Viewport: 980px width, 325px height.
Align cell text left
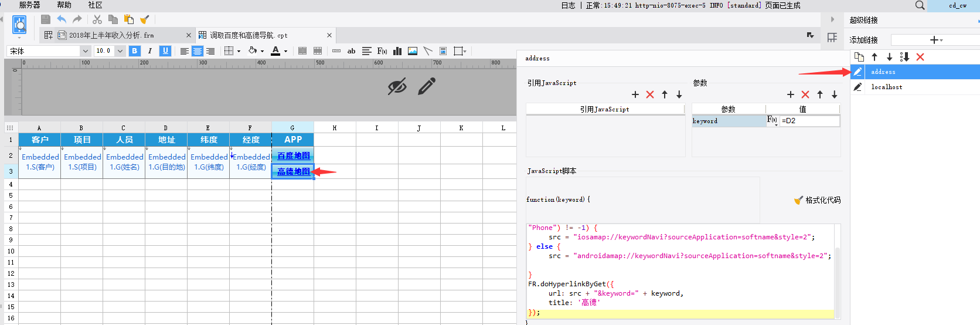185,51
